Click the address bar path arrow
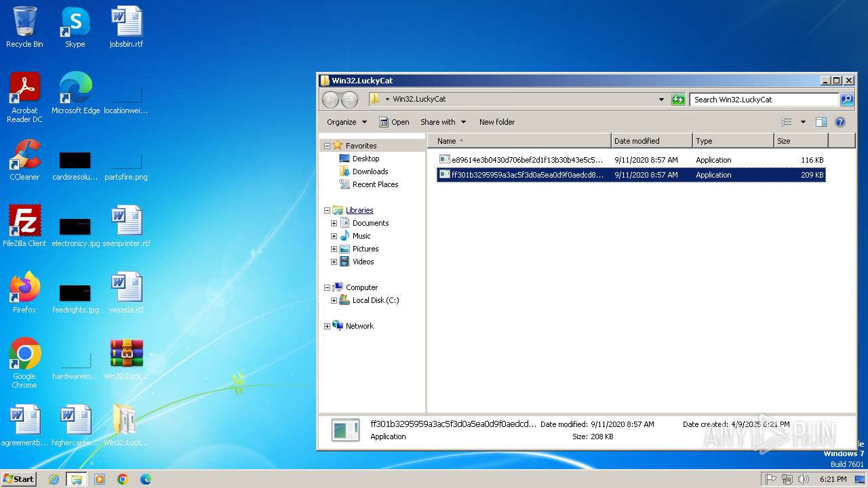Viewport: 868px width, 488px height. pos(387,100)
